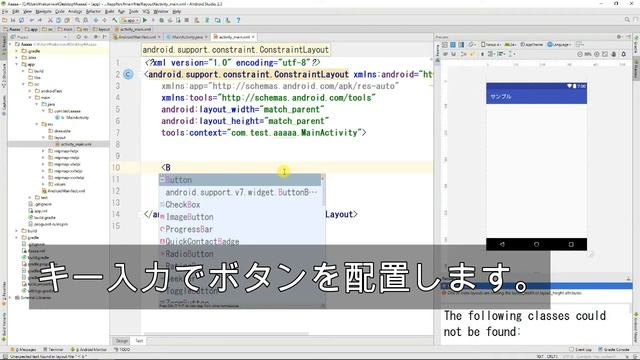This screenshot has height=360, width=640.
Task: Select activity_main.xml in the project tree
Action: click(73, 144)
